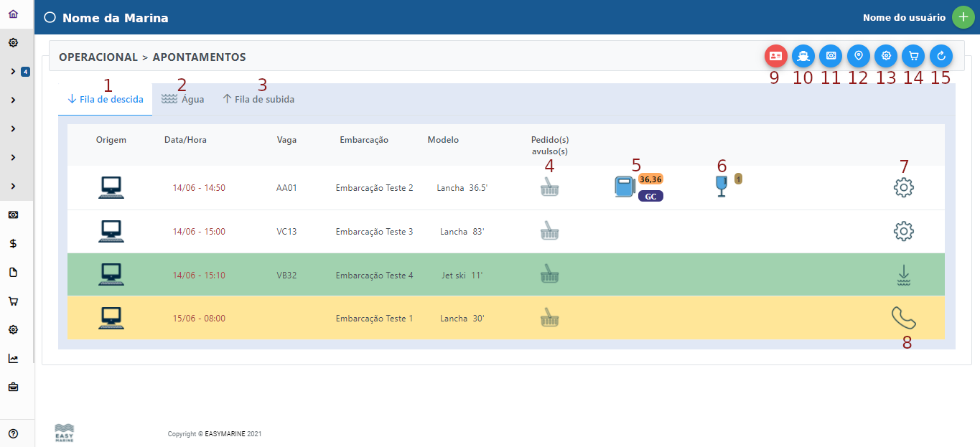Click the red ID card button
980x447 pixels.
coord(775,55)
